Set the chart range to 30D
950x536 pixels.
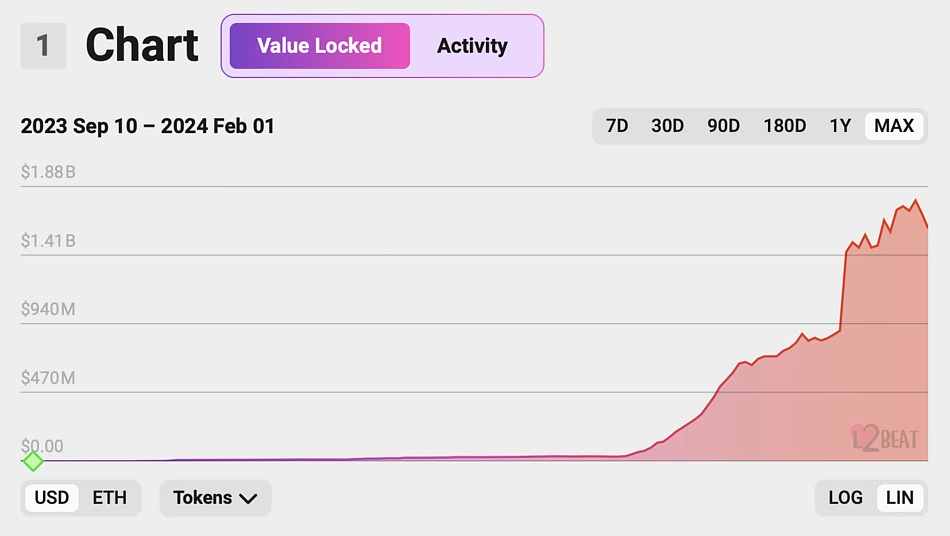(667, 126)
